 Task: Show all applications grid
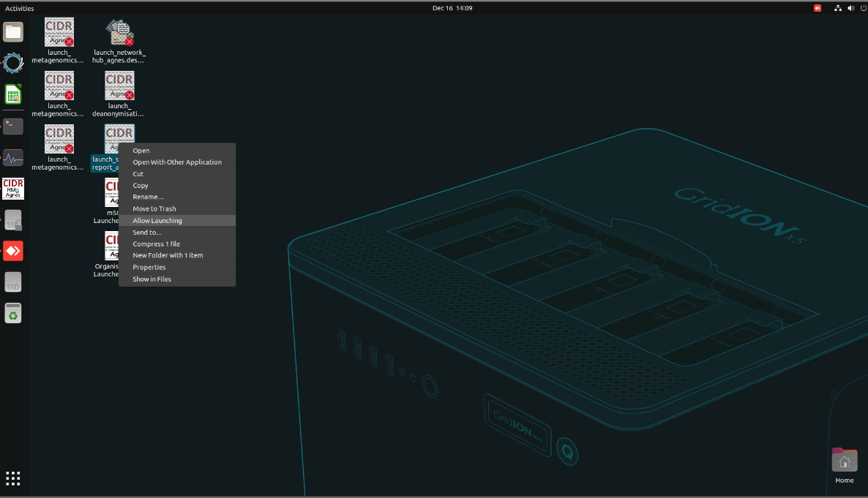(x=13, y=478)
